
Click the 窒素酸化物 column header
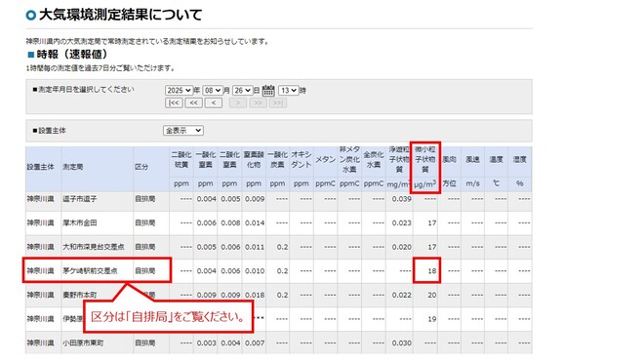tap(254, 160)
